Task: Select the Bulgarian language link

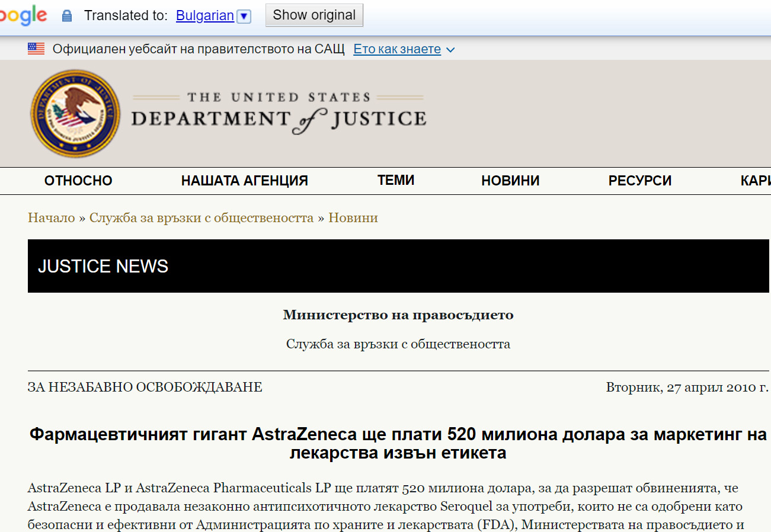Action: click(x=205, y=15)
